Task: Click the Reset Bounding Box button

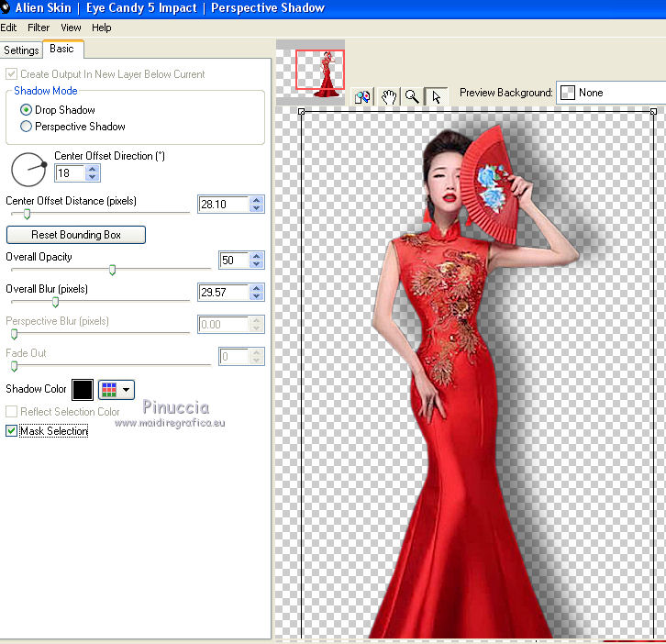Action: tap(76, 235)
